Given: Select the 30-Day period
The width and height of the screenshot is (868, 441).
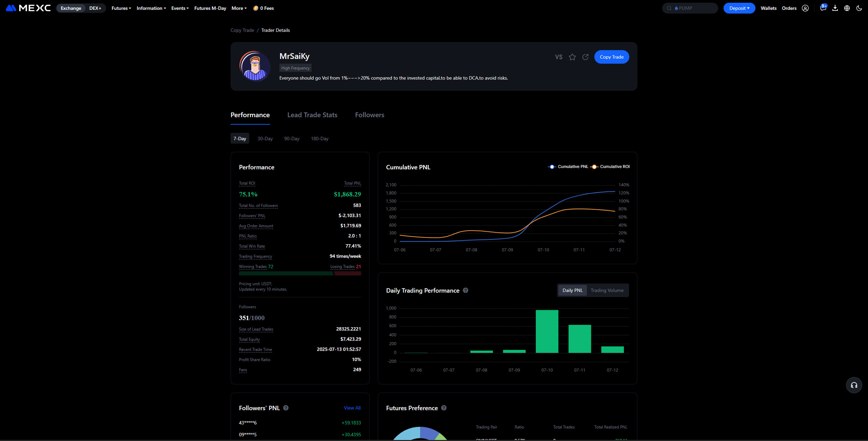Looking at the screenshot, I should click(265, 139).
